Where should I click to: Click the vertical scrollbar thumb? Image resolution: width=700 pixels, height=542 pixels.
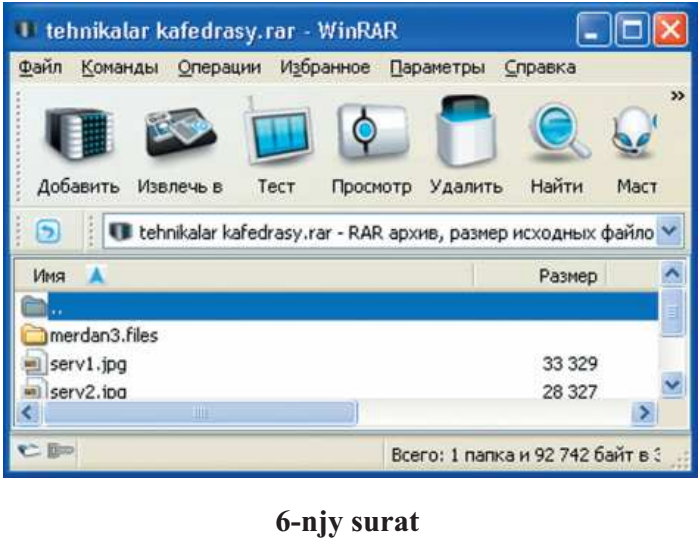tap(672, 312)
